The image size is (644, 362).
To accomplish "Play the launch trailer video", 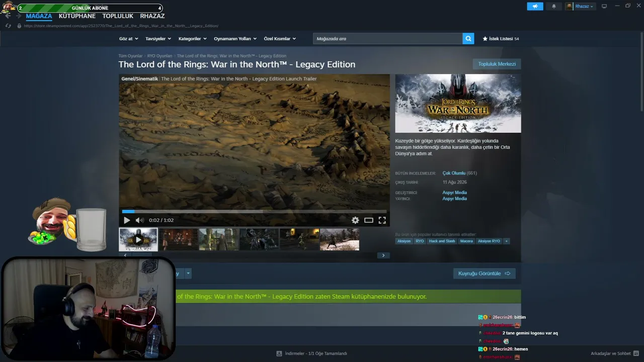I will point(127,220).
